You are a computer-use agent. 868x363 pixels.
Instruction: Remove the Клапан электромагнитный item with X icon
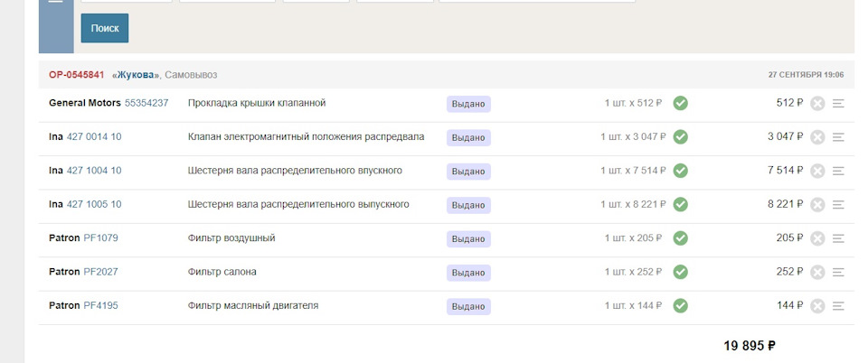click(817, 137)
